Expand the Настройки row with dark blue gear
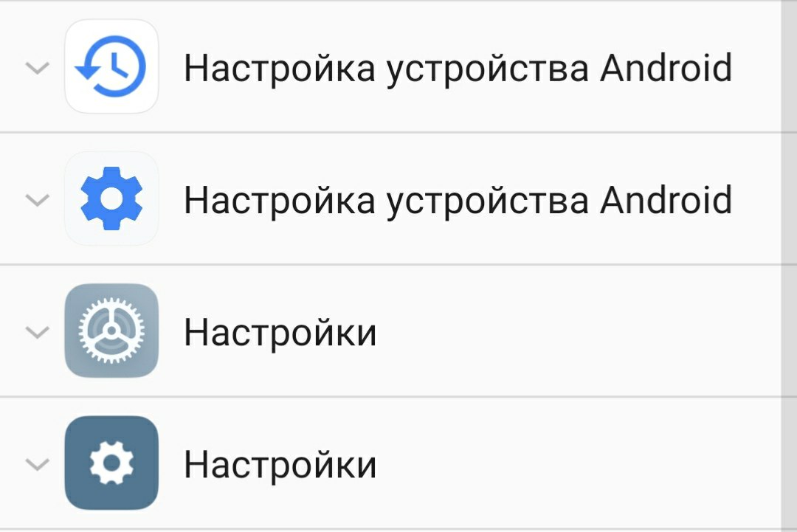This screenshot has height=532, width=797. tap(38, 464)
